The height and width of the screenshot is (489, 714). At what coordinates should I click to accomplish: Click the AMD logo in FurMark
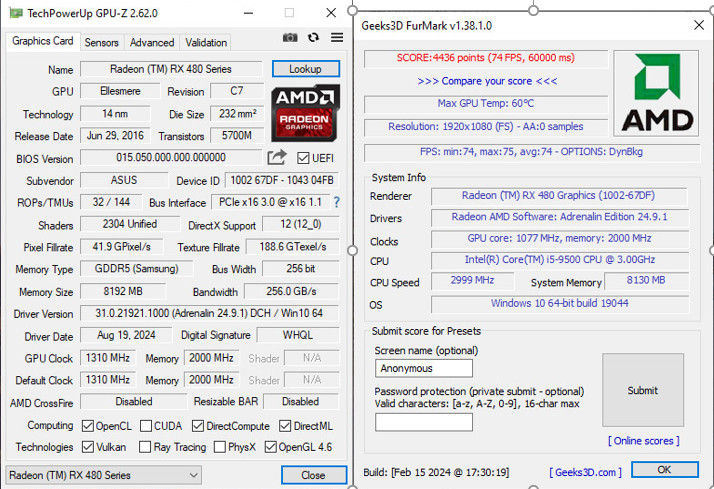pos(656,93)
